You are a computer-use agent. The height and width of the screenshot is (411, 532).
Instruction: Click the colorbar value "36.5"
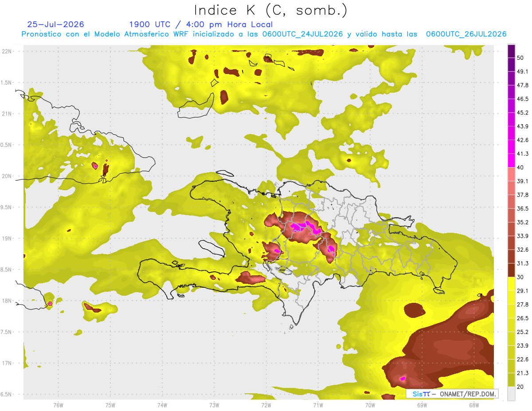[x=523, y=208]
